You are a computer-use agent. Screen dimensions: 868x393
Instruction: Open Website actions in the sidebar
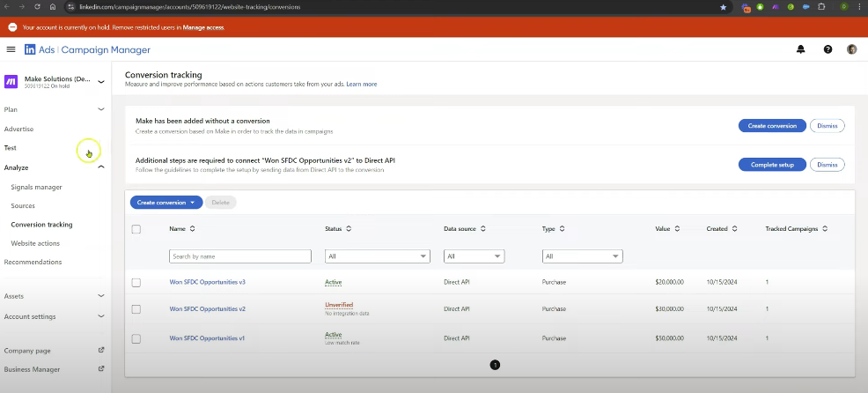click(35, 243)
